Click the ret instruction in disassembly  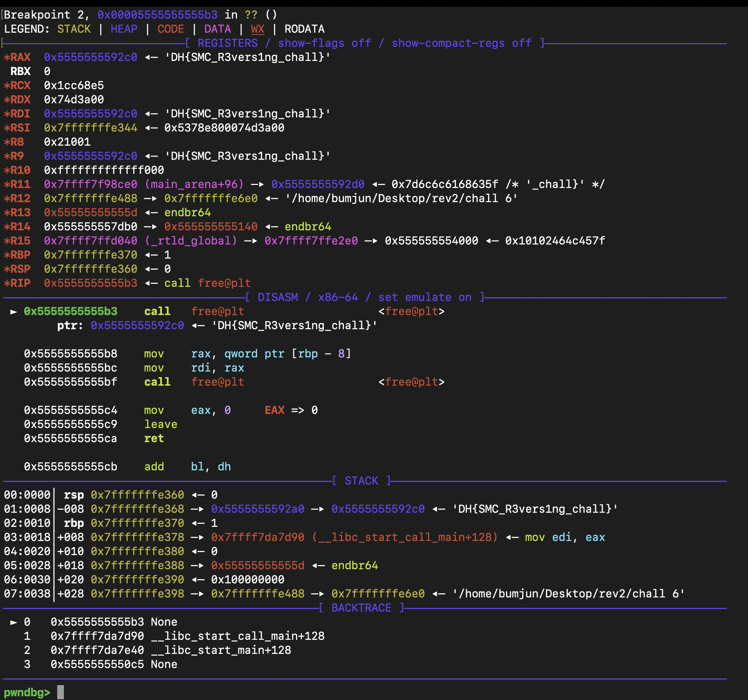pyautogui.click(x=154, y=438)
